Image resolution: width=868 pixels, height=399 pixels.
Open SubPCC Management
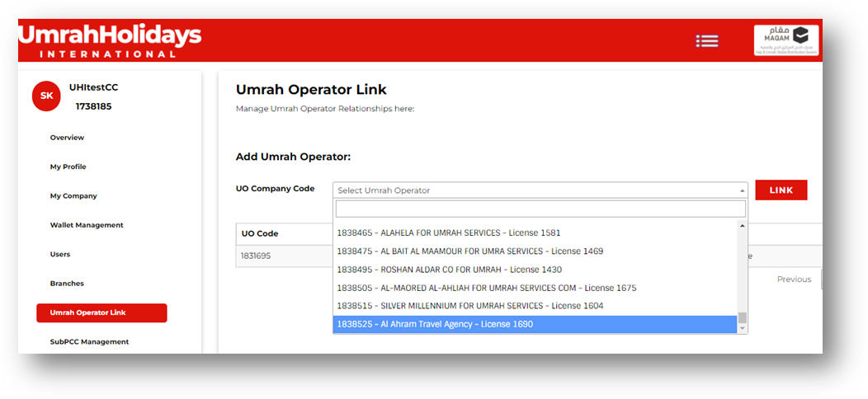click(89, 342)
